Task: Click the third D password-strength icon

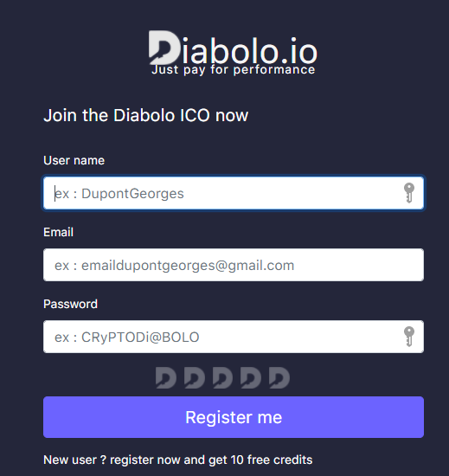Action: coord(222,377)
